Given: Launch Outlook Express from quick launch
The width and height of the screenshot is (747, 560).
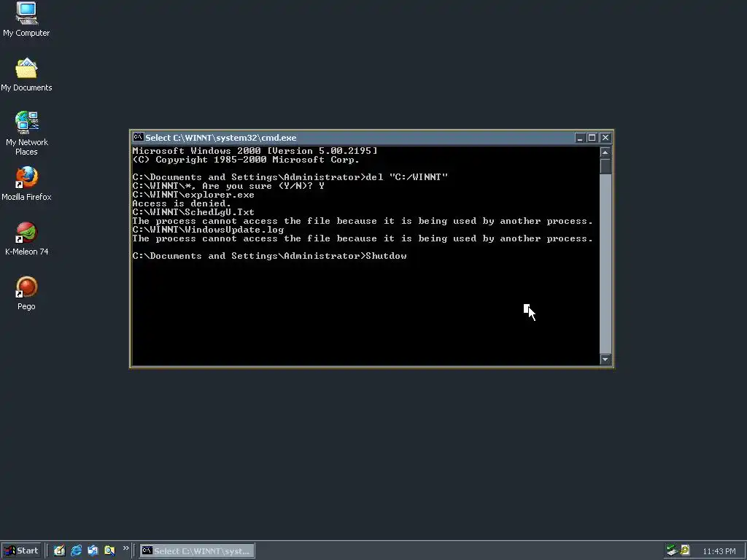Looking at the screenshot, I should click(x=93, y=551).
